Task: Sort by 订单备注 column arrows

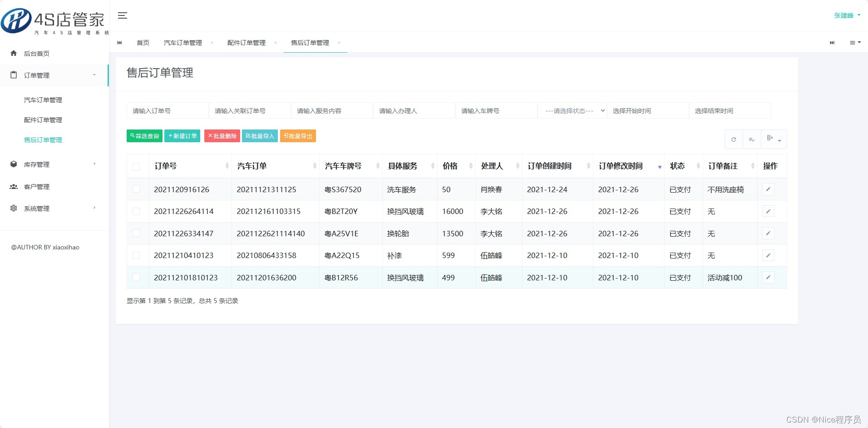Action: click(x=753, y=166)
